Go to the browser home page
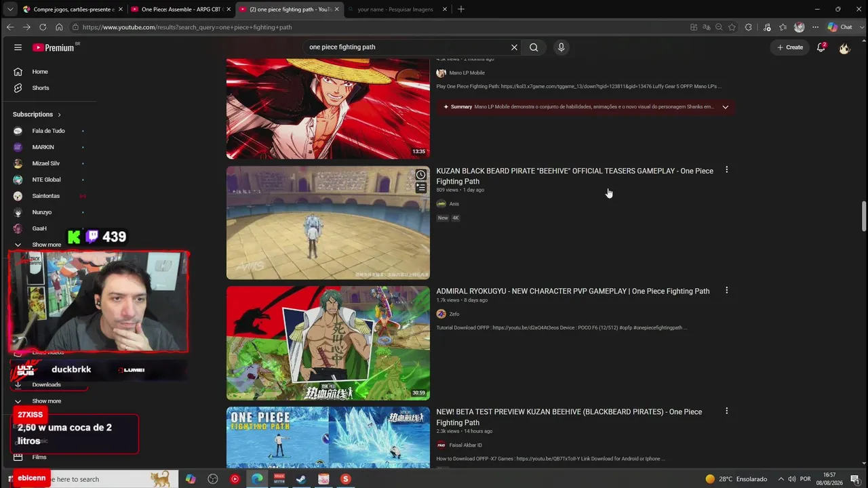 coord(59,27)
